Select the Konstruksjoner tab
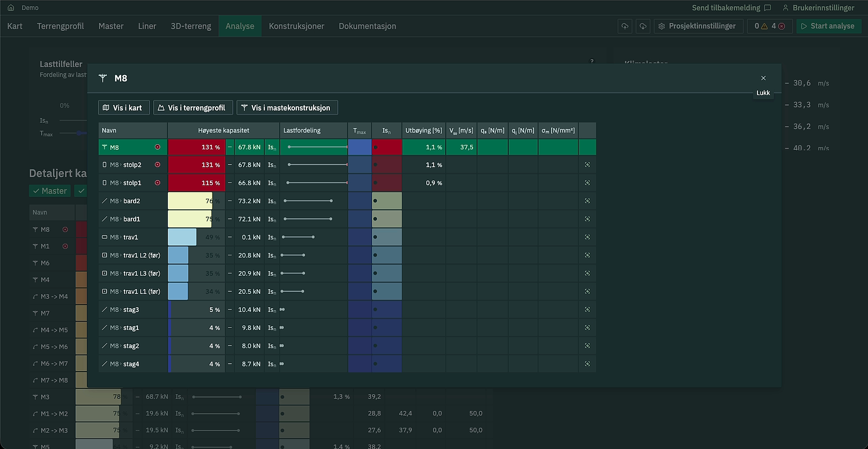The height and width of the screenshot is (449, 868). pyautogui.click(x=296, y=26)
